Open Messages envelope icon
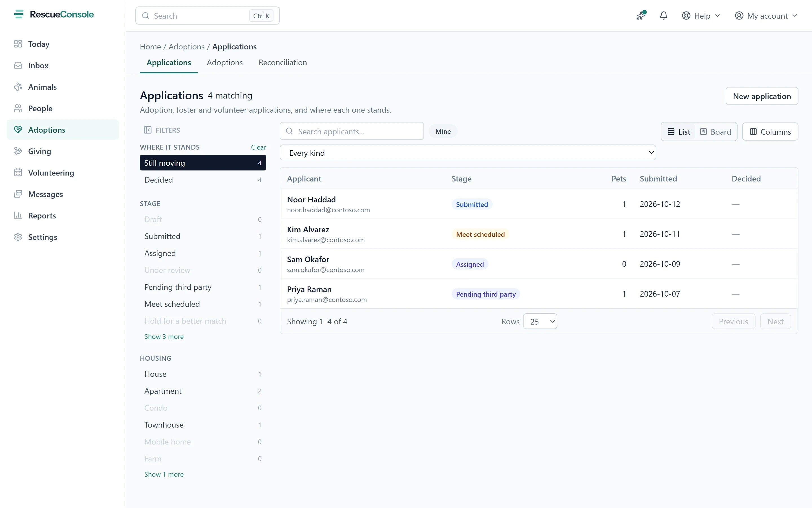 18,194
